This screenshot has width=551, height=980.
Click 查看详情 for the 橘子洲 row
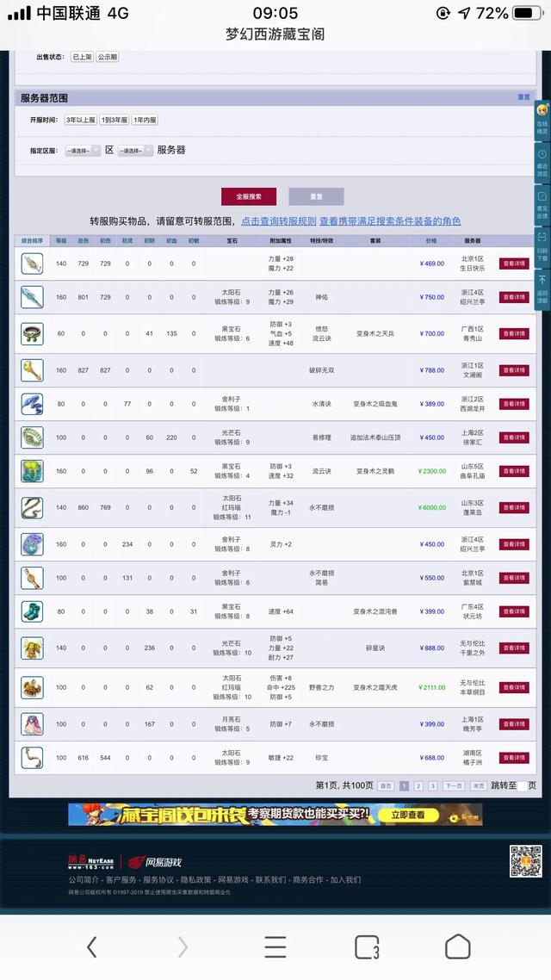(x=513, y=758)
